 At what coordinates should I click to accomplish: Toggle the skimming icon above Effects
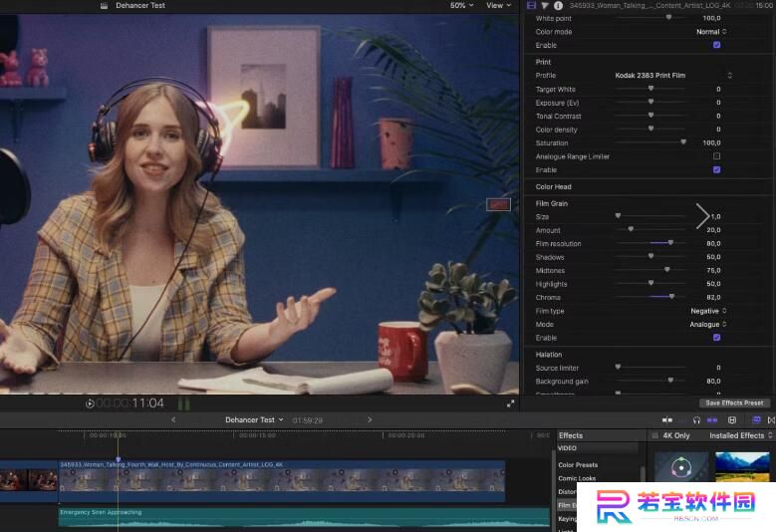point(667,420)
